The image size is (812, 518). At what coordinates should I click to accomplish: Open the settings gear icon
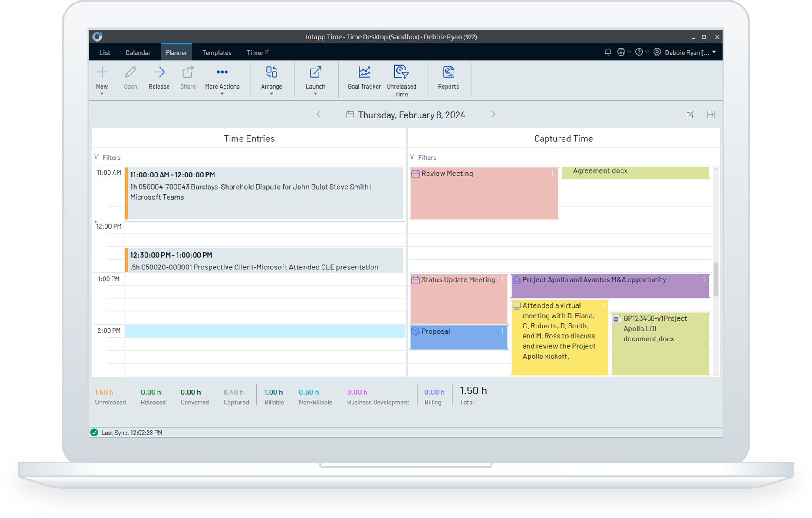coord(657,52)
